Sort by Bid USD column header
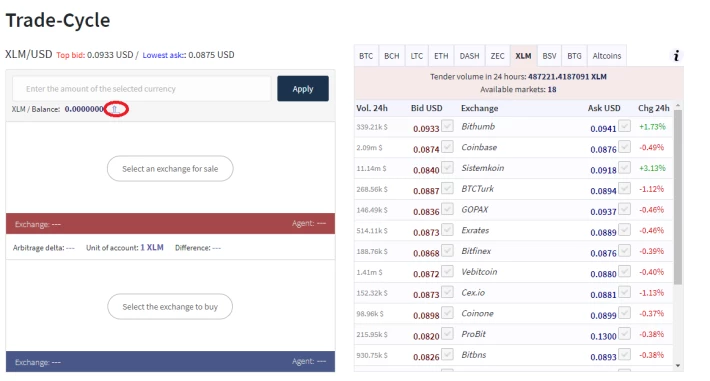 point(427,108)
